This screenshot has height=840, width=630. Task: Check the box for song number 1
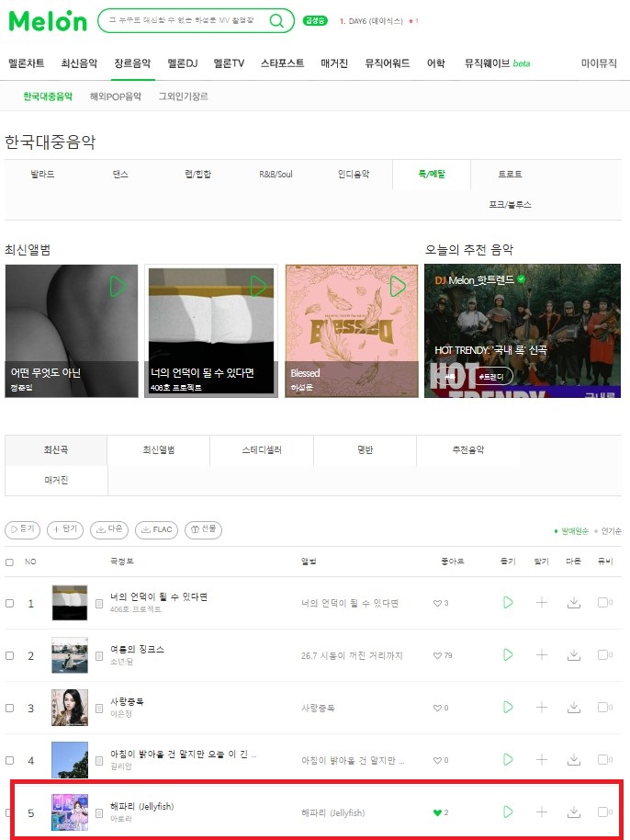[x=9, y=603]
